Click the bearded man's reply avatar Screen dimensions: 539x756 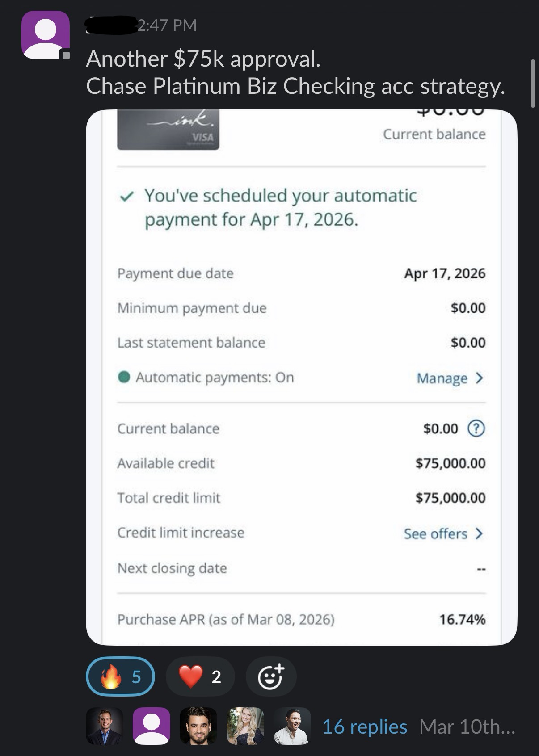[198, 726]
